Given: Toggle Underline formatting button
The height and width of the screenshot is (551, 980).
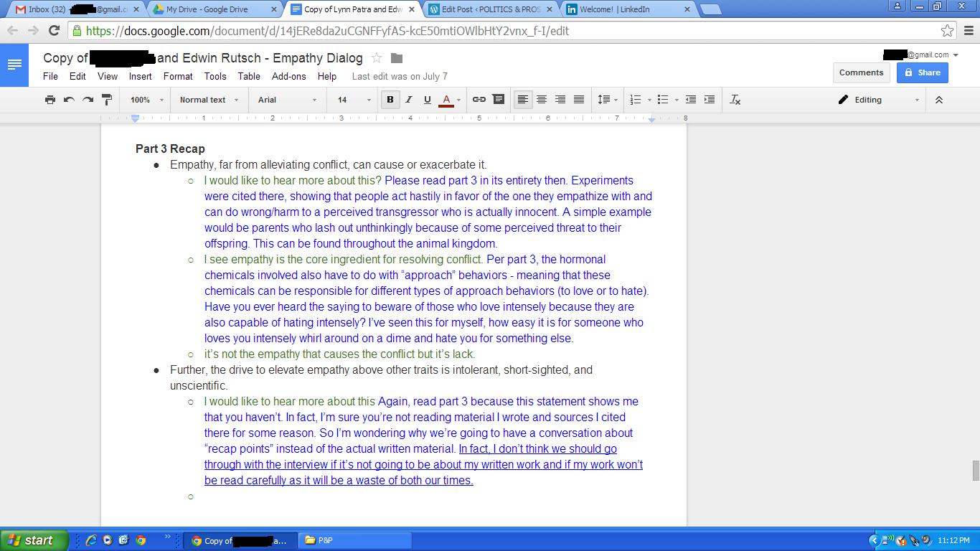Looking at the screenshot, I should [x=428, y=100].
